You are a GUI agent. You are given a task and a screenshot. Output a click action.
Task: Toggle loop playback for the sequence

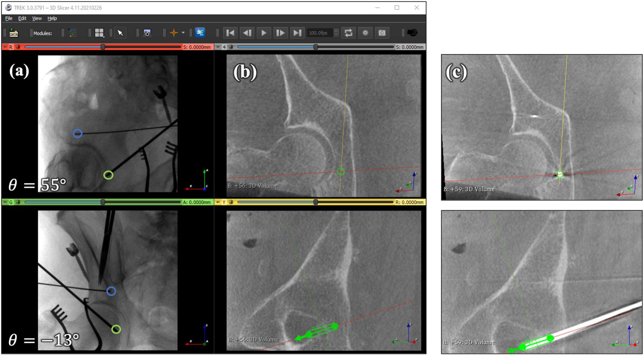(349, 33)
